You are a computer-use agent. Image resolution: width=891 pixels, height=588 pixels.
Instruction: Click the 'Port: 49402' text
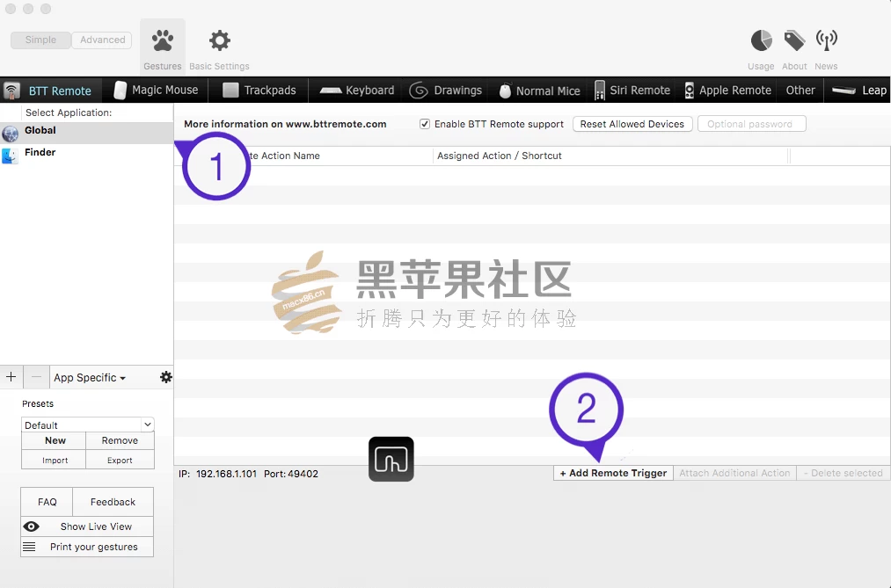click(291, 474)
